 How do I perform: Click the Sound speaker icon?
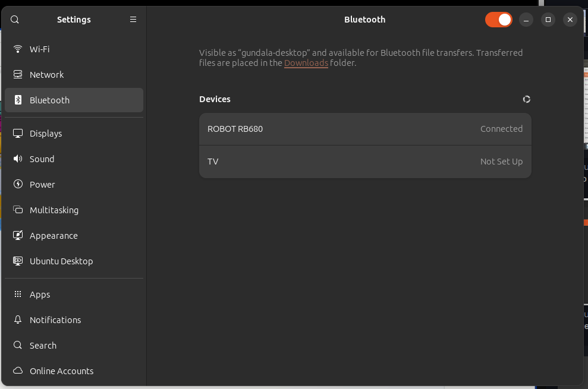click(18, 159)
